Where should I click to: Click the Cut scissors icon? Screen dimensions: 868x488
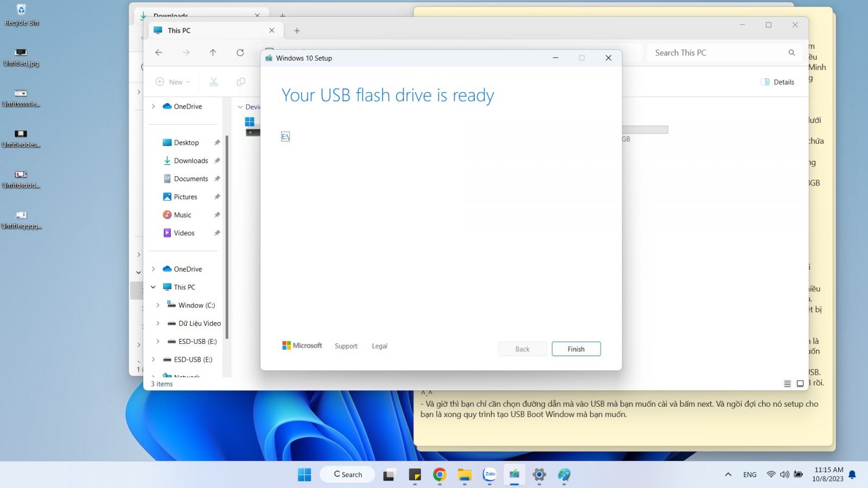pos(214,82)
